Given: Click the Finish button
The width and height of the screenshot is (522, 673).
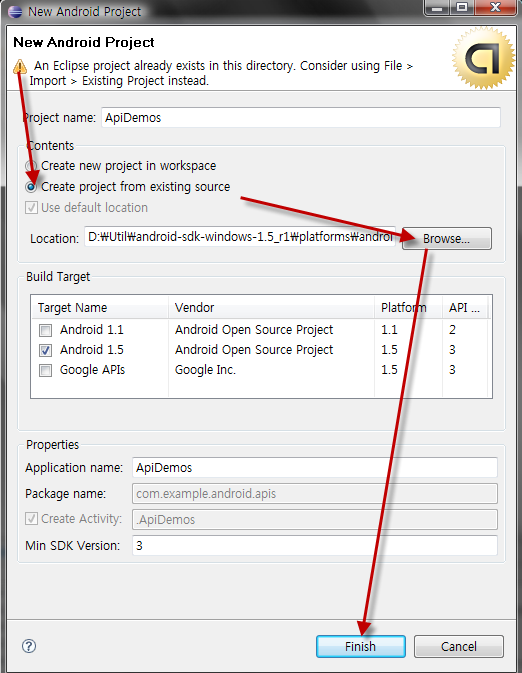Looking at the screenshot, I should (361, 646).
